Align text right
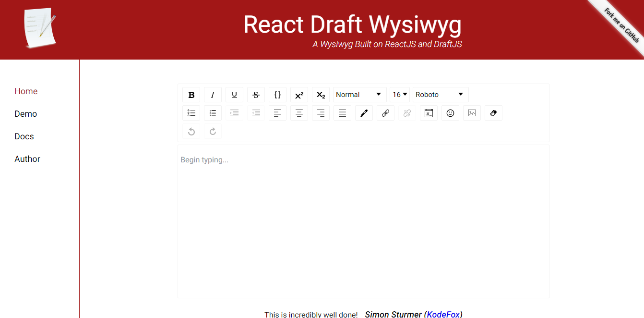The width and height of the screenshot is (644, 318). pos(321,113)
